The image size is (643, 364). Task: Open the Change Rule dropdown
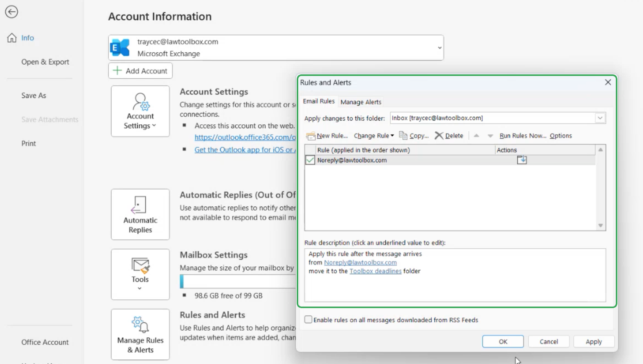(x=374, y=136)
